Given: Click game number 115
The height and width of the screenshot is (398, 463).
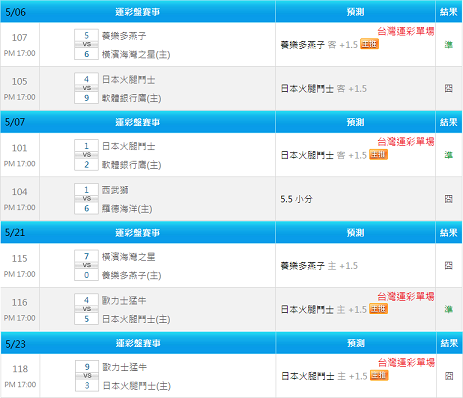Looking at the screenshot, I should pyautogui.click(x=20, y=258).
